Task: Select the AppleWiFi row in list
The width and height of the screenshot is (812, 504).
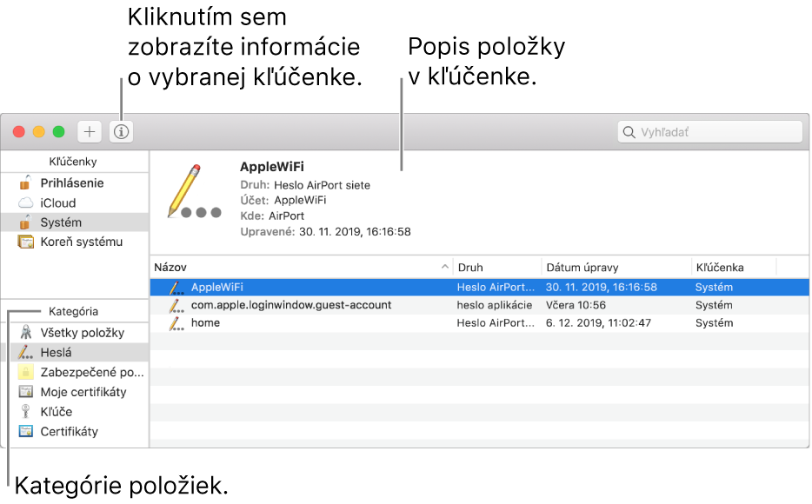Action: [480, 287]
